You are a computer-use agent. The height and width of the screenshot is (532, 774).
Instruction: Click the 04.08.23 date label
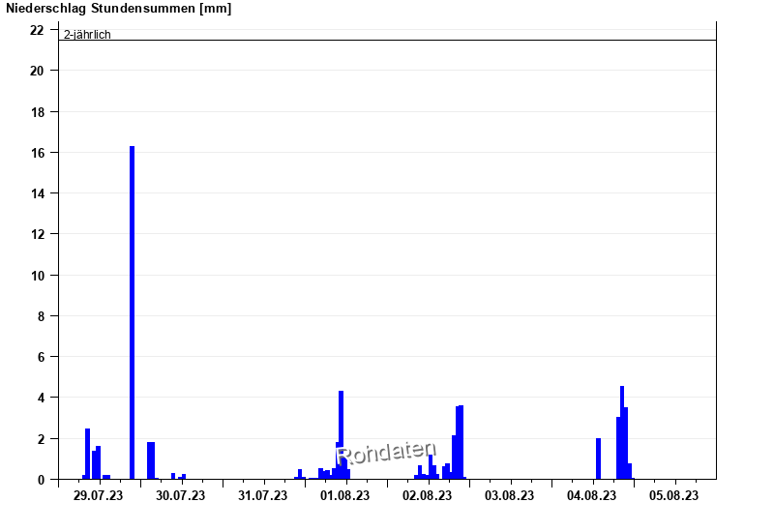coord(591,495)
